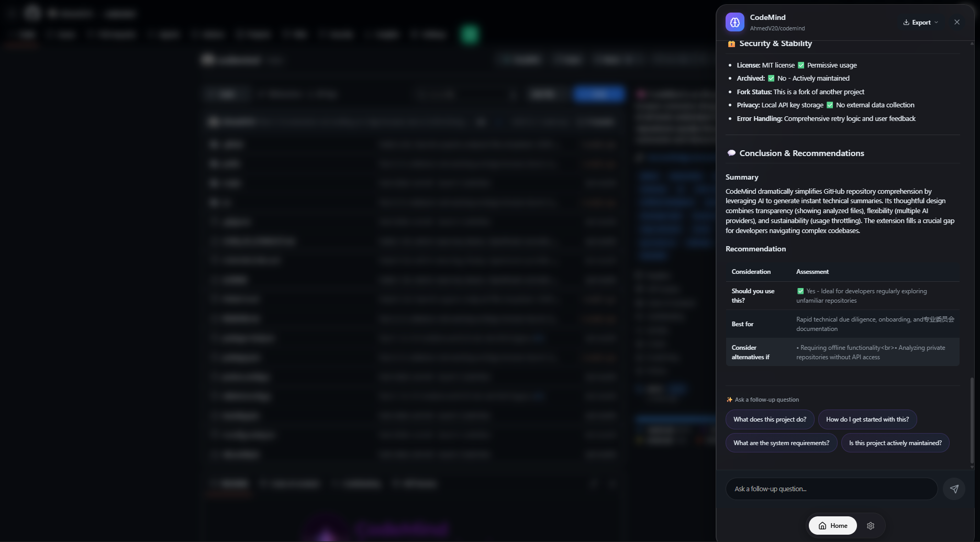Send the follow-up question with the paper plane
Image resolution: width=980 pixels, height=542 pixels.
[954, 489]
